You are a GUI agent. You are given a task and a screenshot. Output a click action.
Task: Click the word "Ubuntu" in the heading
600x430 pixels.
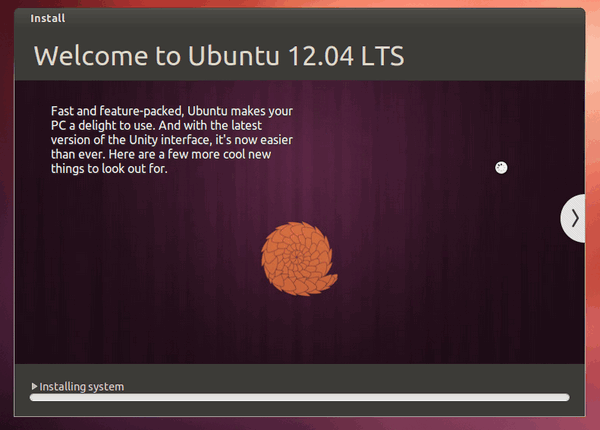237,55
